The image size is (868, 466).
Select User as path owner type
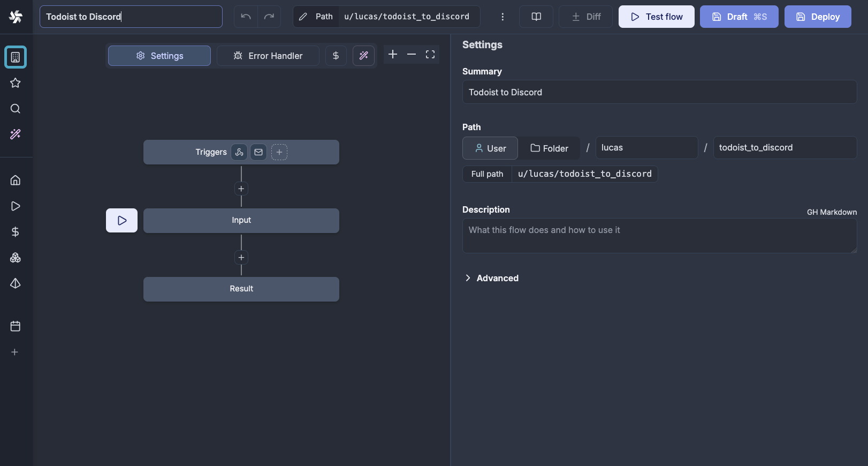490,148
